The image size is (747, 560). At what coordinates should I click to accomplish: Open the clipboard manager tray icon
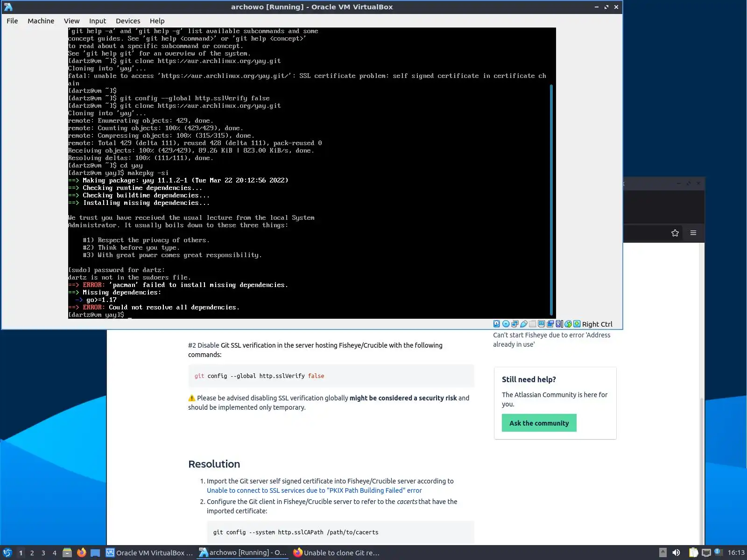pyautogui.click(x=693, y=553)
